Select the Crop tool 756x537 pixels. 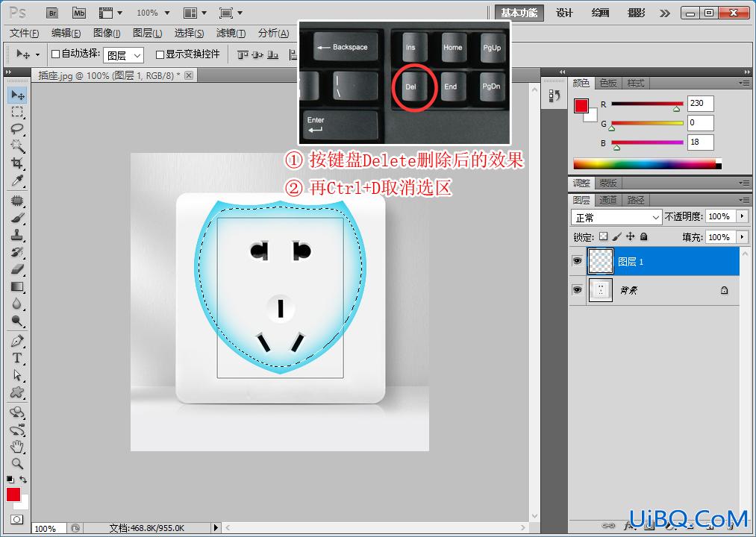(x=17, y=163)
